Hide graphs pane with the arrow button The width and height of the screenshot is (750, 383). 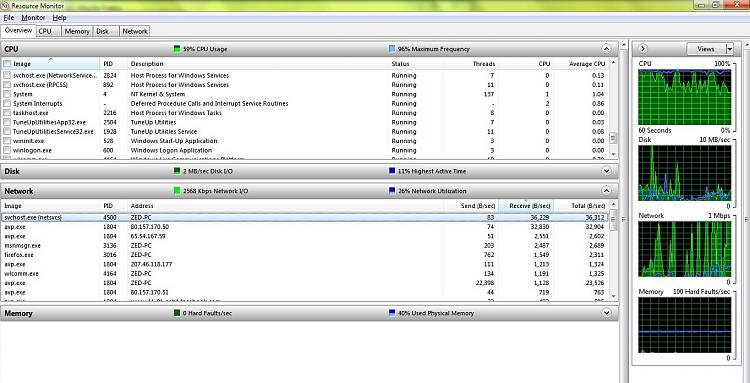643,49
